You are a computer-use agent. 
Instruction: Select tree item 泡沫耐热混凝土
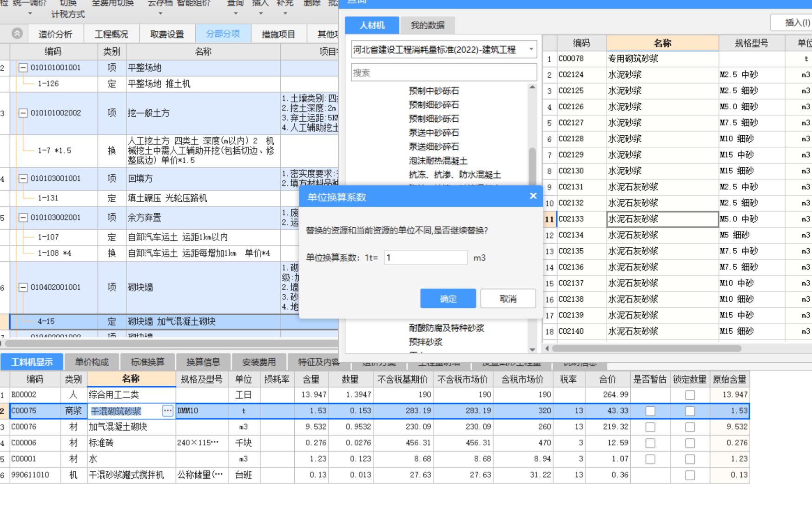pos(438,161)
